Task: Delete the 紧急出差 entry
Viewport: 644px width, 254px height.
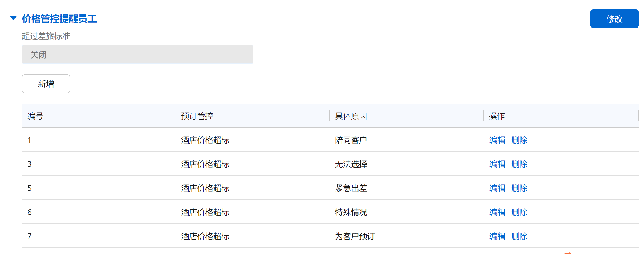Action: click(x=519, y=188)
